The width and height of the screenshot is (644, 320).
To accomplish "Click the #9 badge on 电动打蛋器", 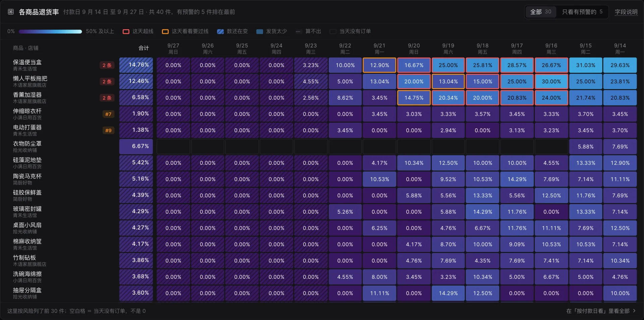I will point(108,130).
